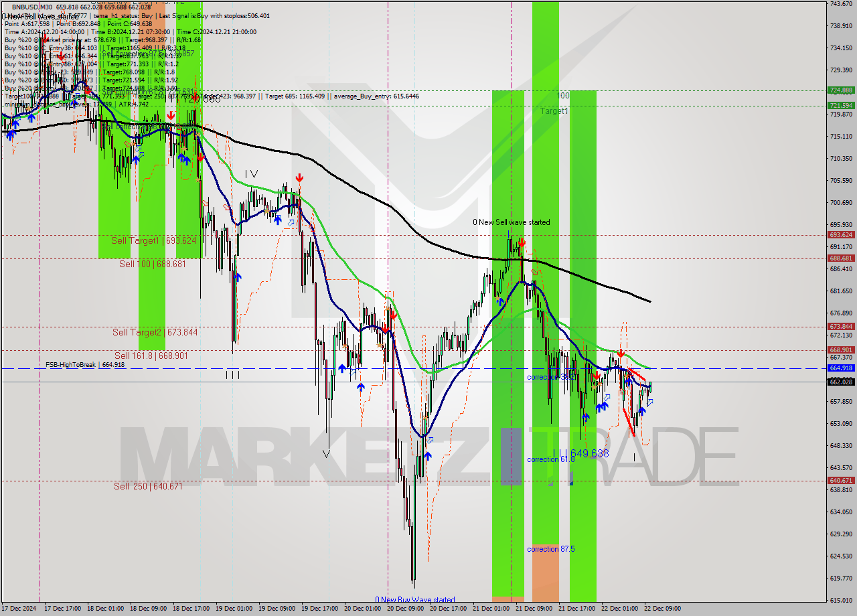Click the '17 Dec 2024' date label
The image size is (857, 616).
[x=19, y=609]
